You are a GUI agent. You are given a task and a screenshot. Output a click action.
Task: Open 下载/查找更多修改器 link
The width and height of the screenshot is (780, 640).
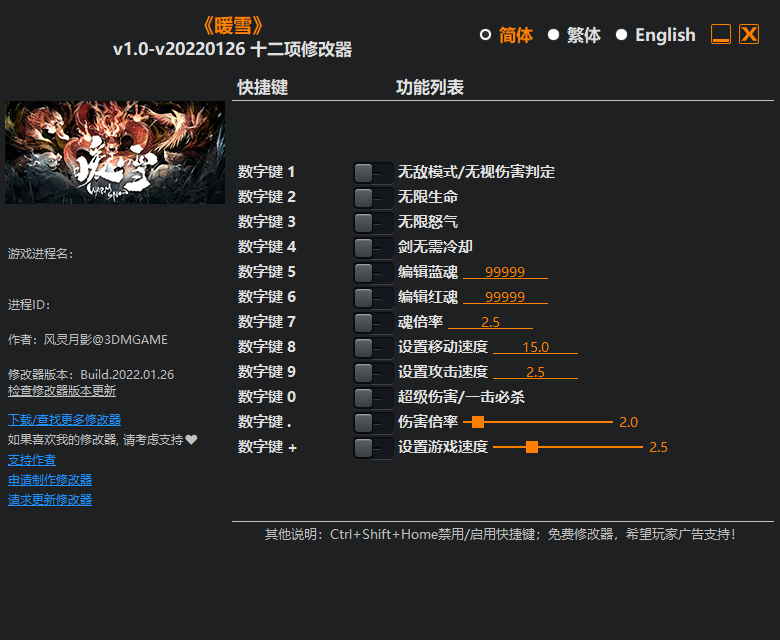click(x=64, y=420)
